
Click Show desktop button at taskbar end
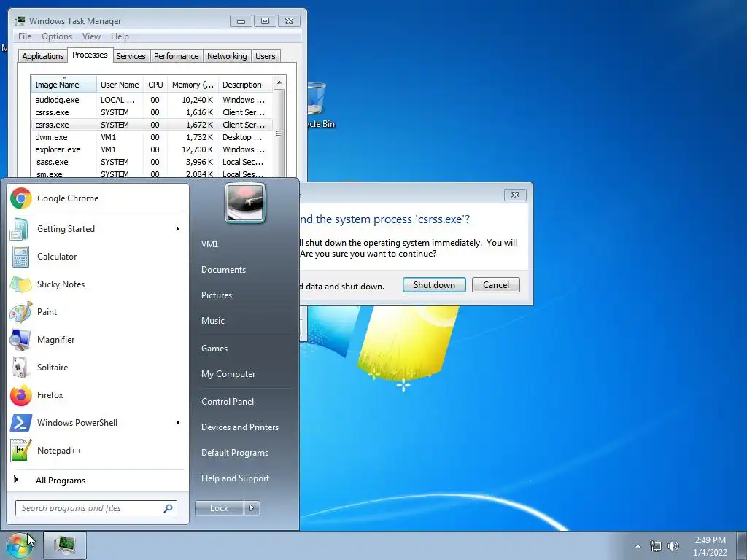741,546
